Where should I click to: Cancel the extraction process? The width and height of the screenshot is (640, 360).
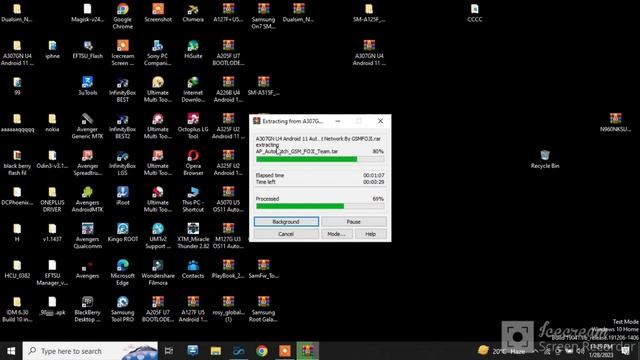[286, 234]
